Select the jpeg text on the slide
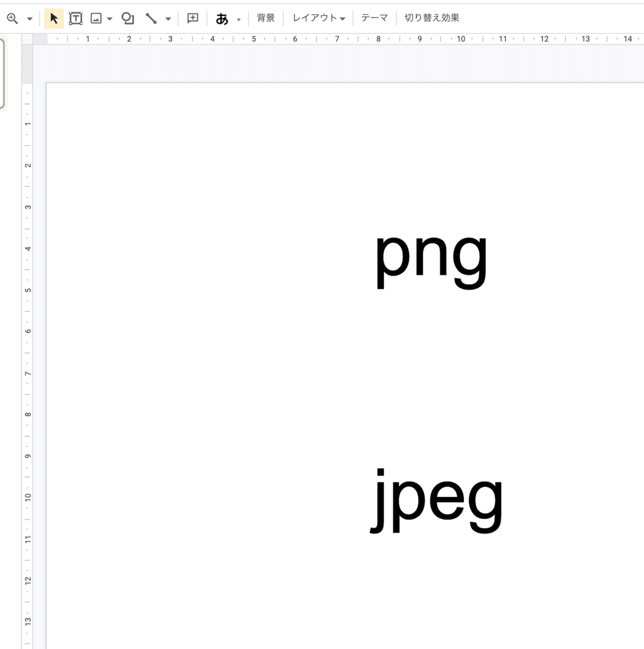Viewport: 644px width, 649px height. (436, 500)
